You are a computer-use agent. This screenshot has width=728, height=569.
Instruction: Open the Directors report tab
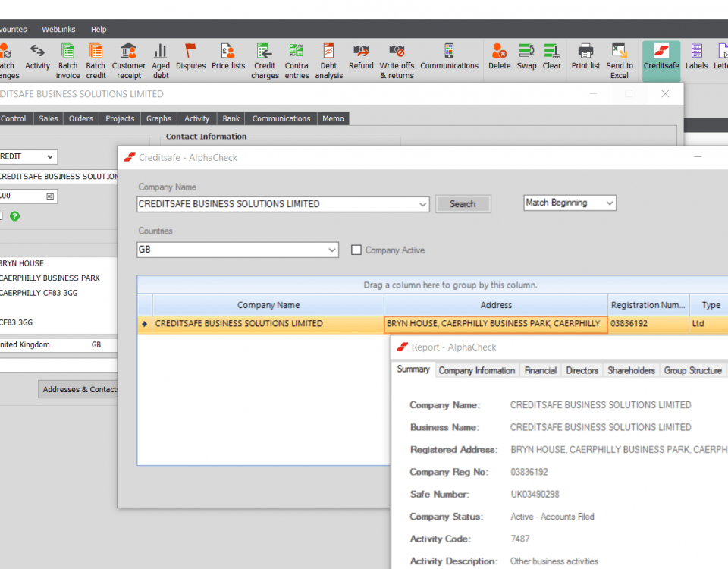(582, 371)
